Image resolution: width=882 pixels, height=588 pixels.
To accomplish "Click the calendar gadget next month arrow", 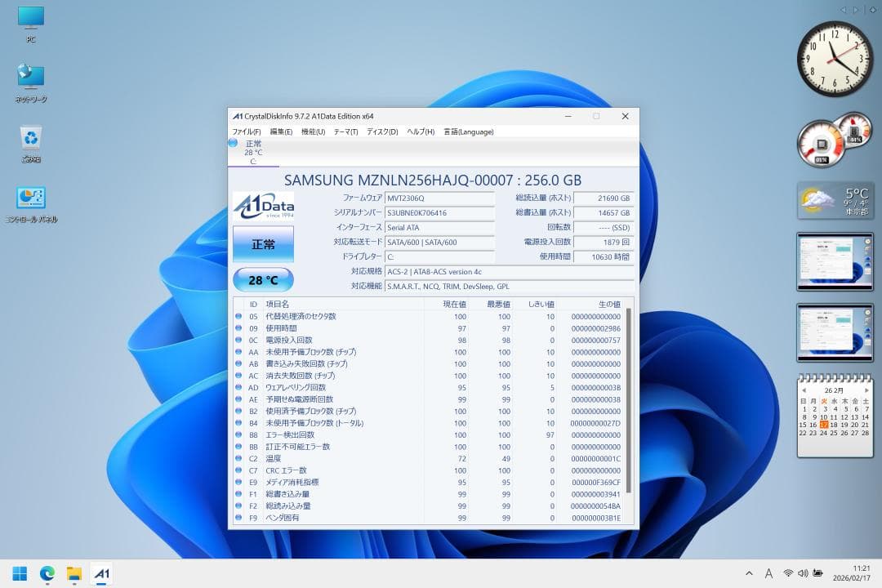I will coord(866,390).
